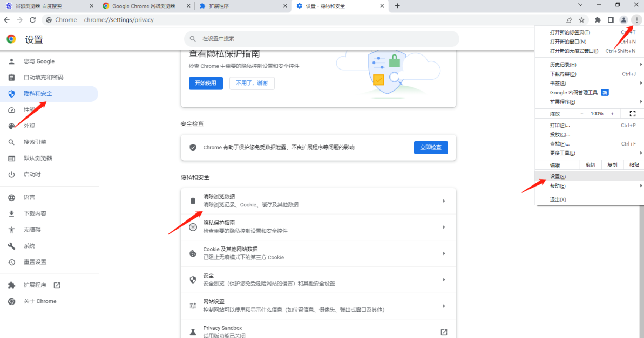Click the globe icon beside 语言
Viewport: 644px width, 338px height.
11,197
